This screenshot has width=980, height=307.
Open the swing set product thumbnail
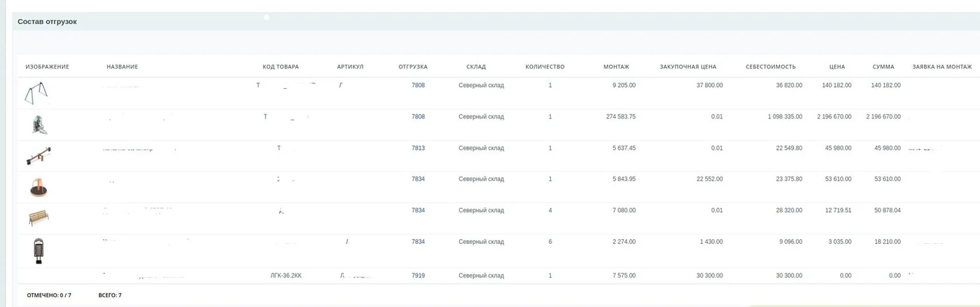(36, 93)
